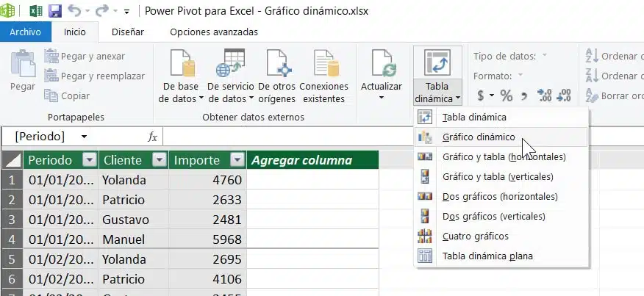Click Pegar y anexar
The image size is (644, 296).
tap(85, 57)
